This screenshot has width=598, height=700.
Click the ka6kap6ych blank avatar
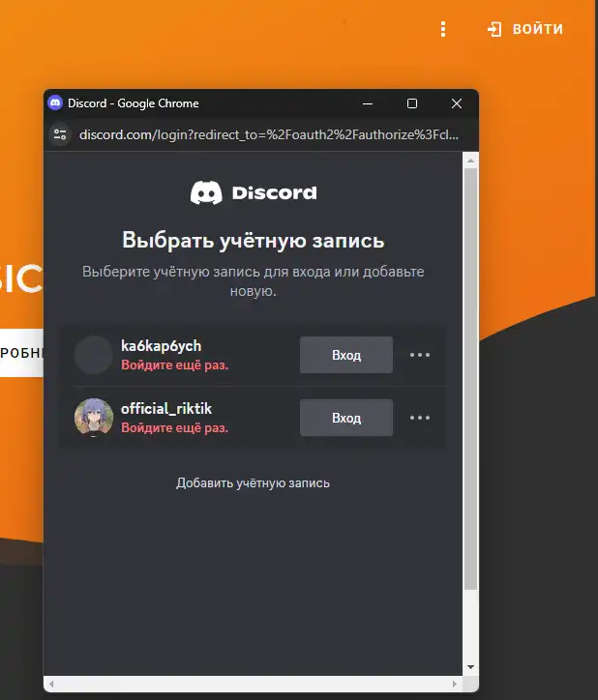(94, 355)
